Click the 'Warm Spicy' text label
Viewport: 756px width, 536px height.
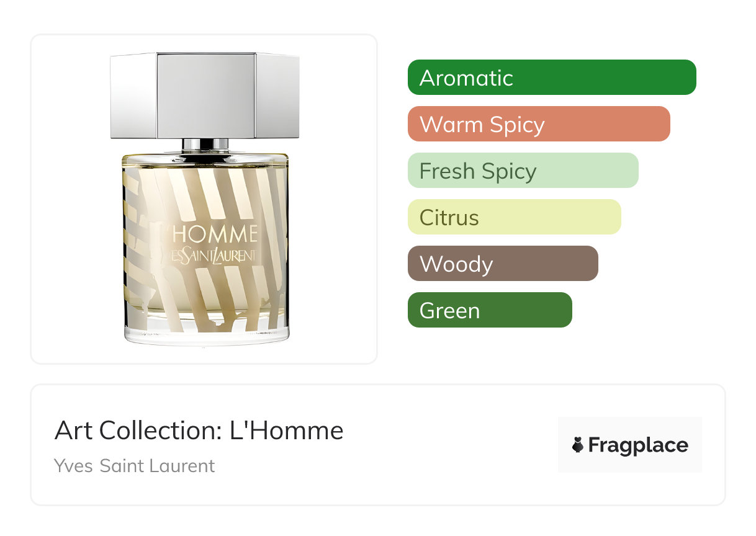point(482,125)
